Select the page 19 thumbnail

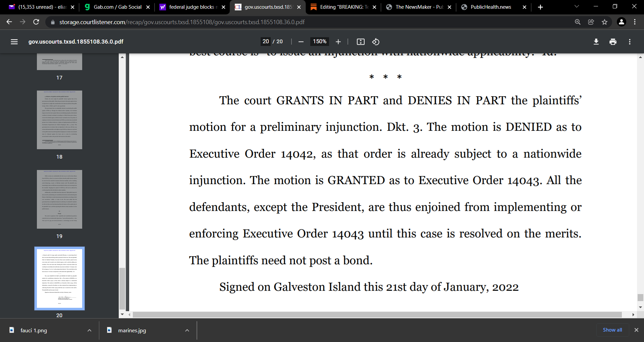(59, 199)
